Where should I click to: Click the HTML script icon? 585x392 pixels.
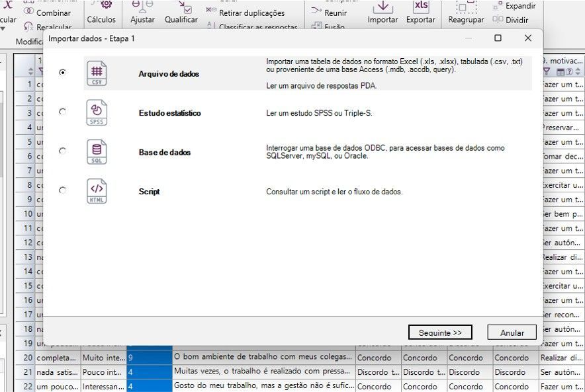coord(97,191)
